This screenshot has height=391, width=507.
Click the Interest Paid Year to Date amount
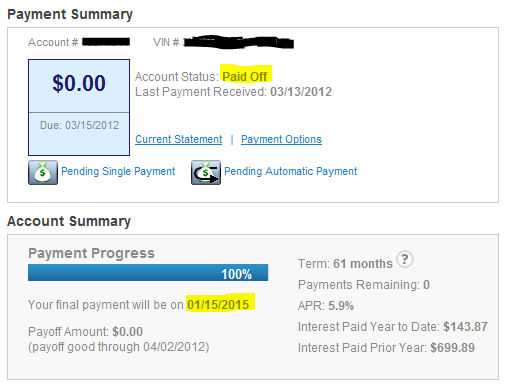click(x=465, y=327)
